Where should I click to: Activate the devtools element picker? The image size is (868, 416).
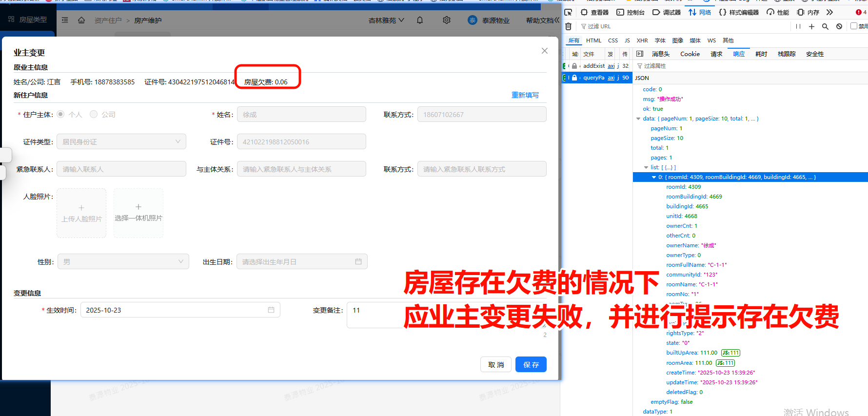click(568, 12)
